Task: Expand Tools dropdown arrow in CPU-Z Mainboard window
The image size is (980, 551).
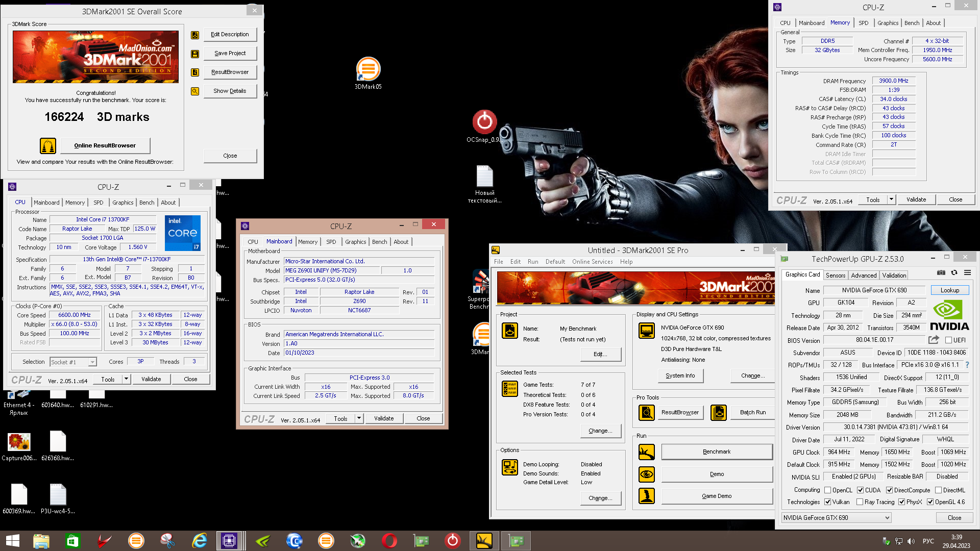Action: click(359, 418)
